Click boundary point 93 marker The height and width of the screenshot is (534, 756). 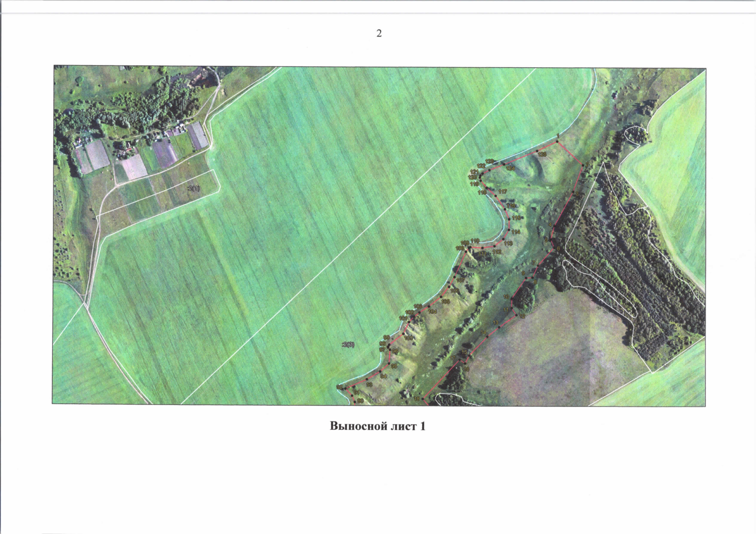[x=367, y=380]
